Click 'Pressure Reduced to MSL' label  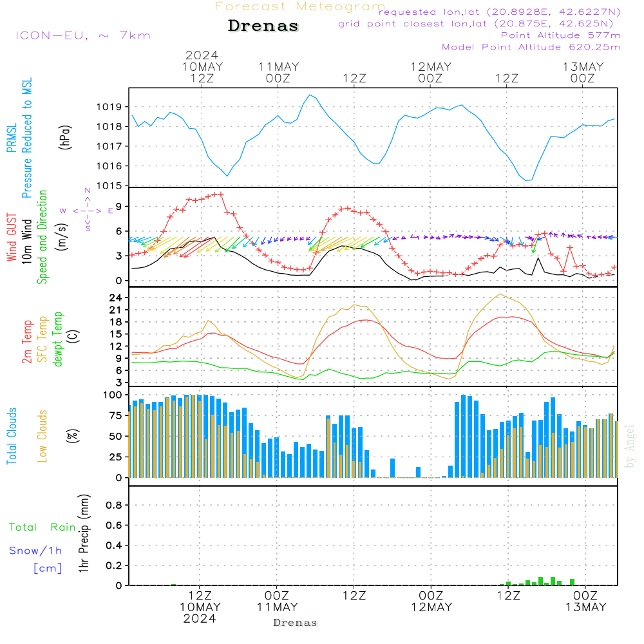coord(26,138)
